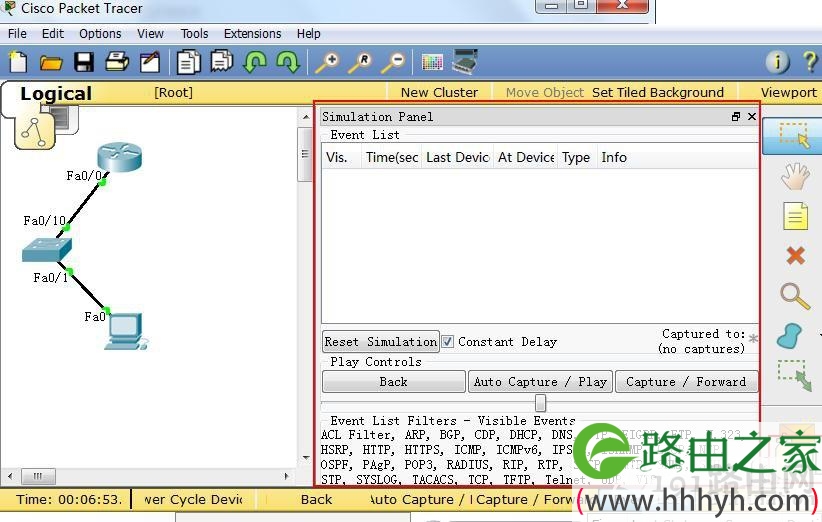Screen dimensions: 822x522
Task: Click the play speed slider handle
Action: [x=540, y=403]
